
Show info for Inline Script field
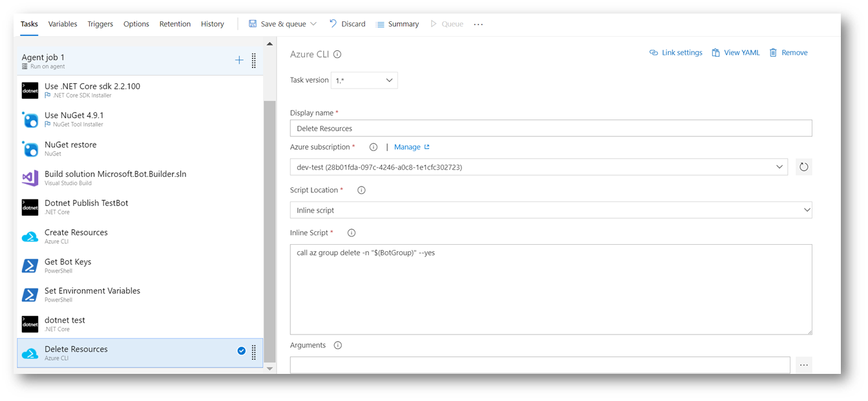click(352, 233)
